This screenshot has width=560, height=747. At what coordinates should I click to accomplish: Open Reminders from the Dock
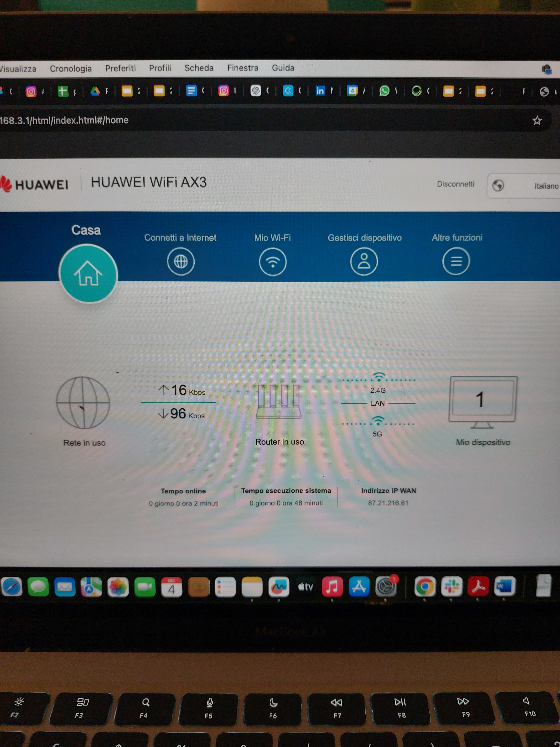[225, 587]
